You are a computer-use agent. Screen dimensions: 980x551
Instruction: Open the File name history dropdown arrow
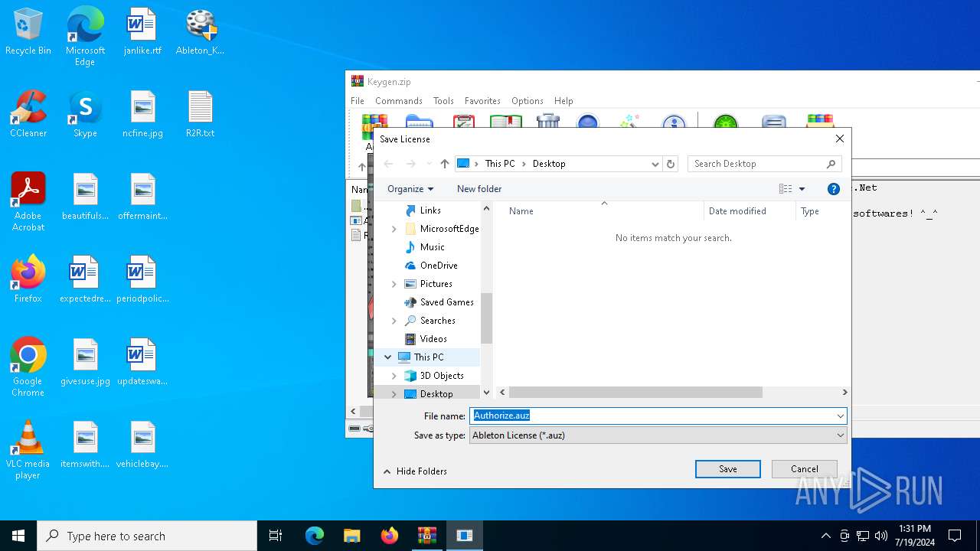[840, 416]
